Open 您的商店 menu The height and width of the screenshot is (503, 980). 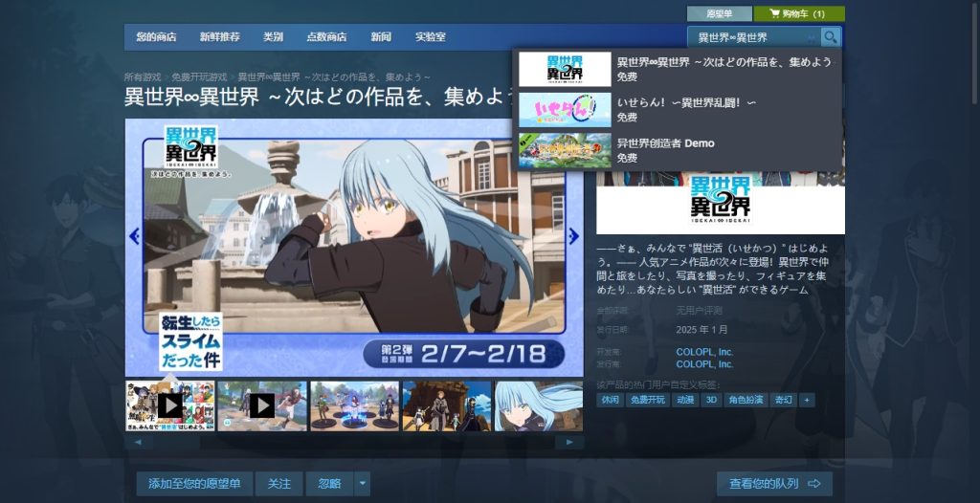(156, 37)
